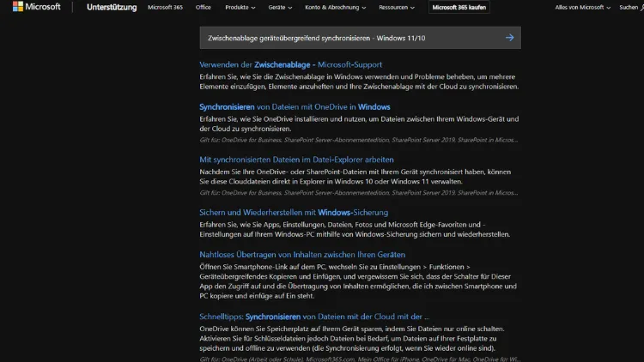This screenshot has height=362, width=644.
Task: Click 'Gilt für' note under OneDrive in Windows result
Action: (x=359, y=140)
